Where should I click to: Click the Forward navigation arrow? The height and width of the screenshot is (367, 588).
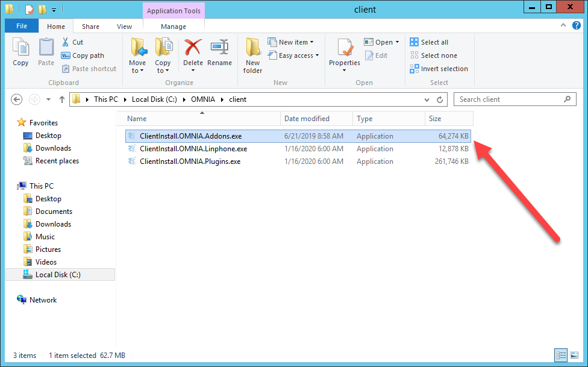coord(34,99)
